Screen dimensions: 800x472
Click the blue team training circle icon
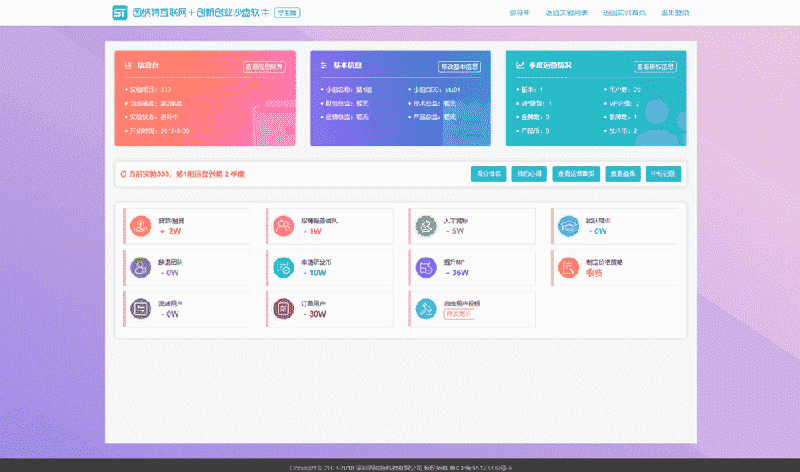pos(569,226)
